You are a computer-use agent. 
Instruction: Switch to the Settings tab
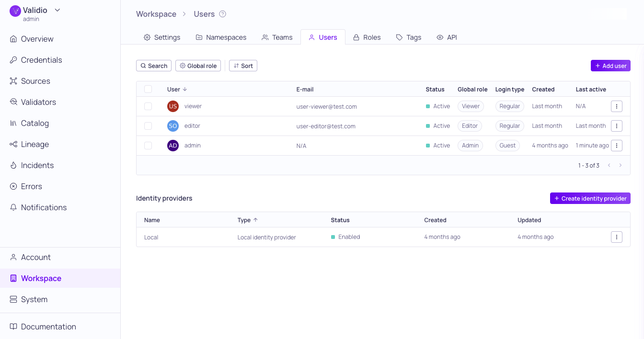pos(162,37)
